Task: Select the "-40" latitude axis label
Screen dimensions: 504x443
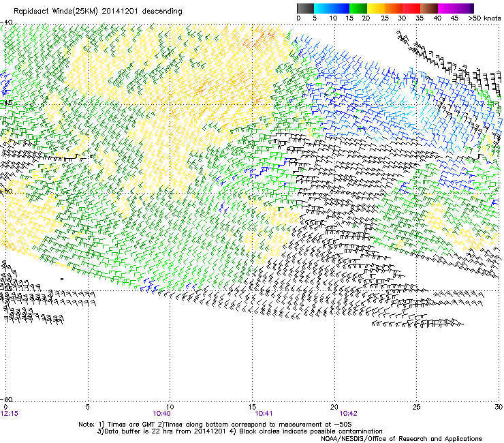Action: 7,22
